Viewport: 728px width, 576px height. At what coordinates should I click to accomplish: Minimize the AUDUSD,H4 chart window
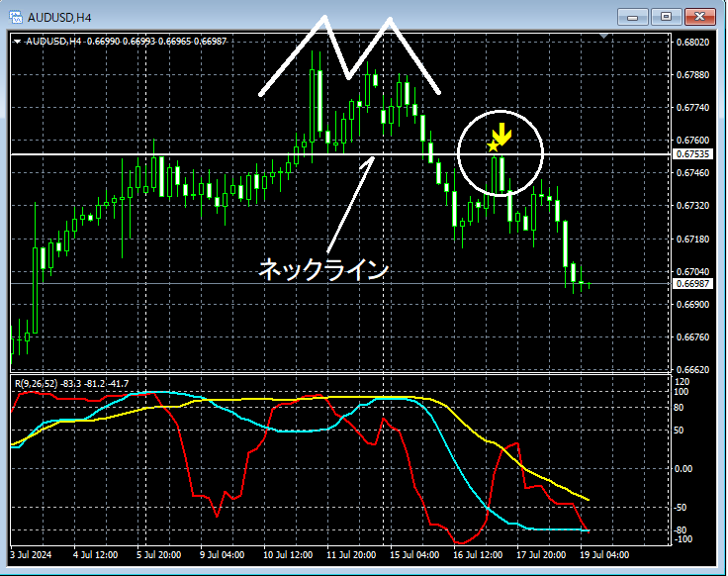pos(632,17)
